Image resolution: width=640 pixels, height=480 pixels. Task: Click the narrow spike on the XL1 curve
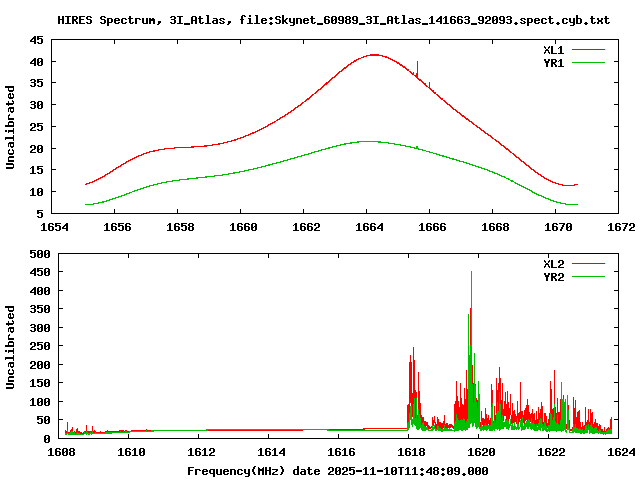click(x=417, y=64)
